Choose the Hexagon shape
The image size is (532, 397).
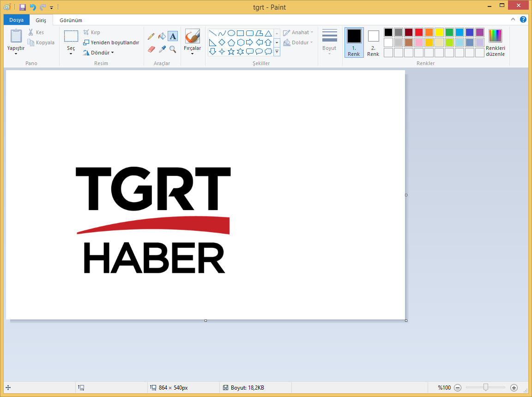pos(240,42)
